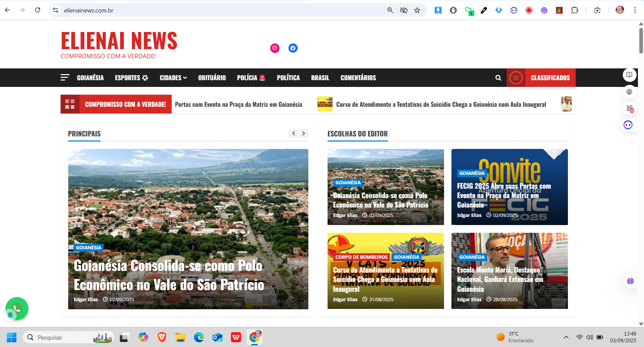
Task: Expand the Cidades dropdown menu
Action: [x=173, y=78]
